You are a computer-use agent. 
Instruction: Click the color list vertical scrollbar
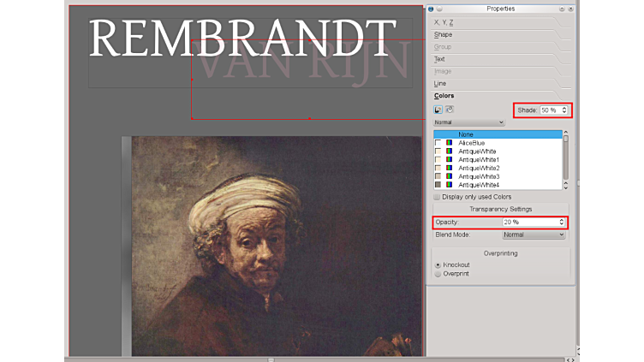[565, 150]
